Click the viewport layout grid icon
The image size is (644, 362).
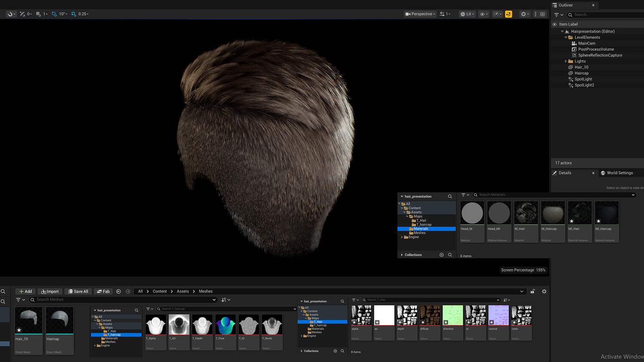(x=543, y=14)
